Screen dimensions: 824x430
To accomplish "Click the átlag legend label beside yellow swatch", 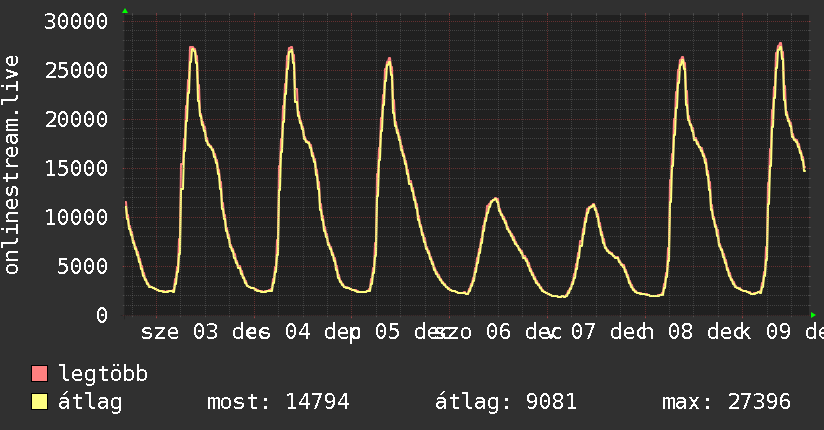I will 90,402.
